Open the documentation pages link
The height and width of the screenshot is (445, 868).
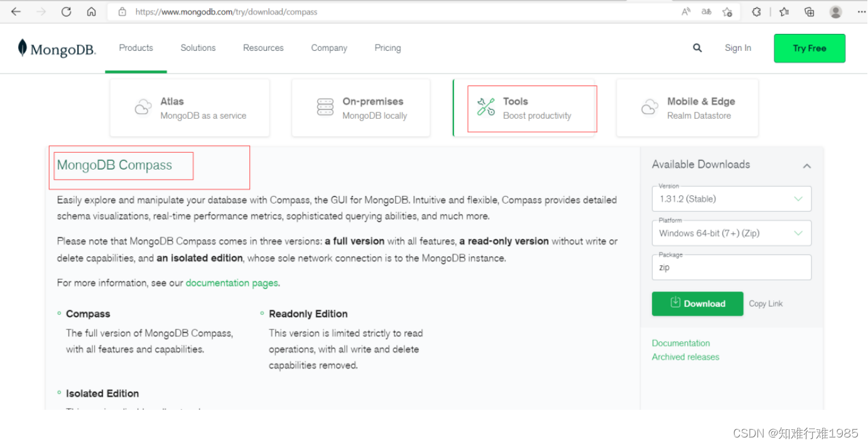[x=232, y=283]
